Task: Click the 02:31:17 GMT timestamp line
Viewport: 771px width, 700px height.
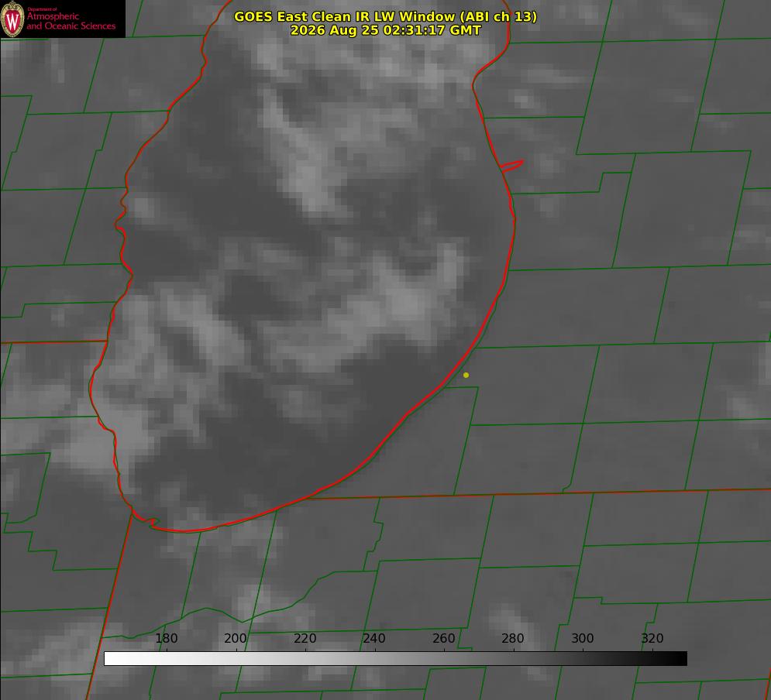Action: (386, 30)
